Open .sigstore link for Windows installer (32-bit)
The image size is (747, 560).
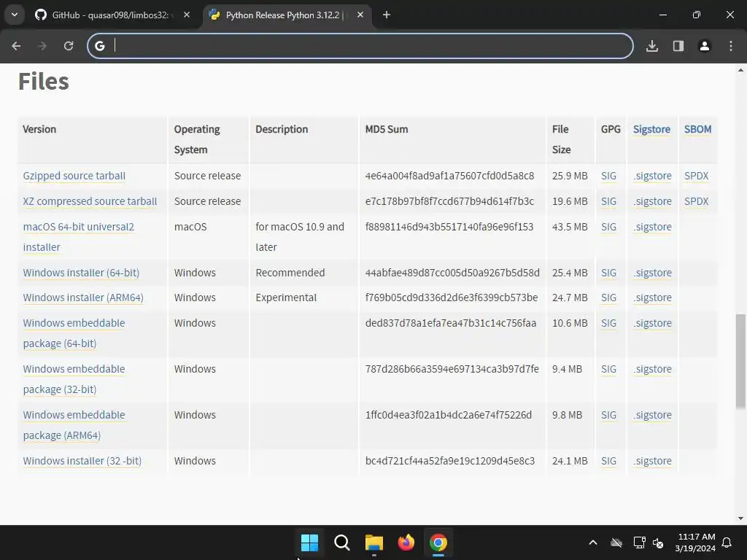pyautogui.click(x=653, y=461)
